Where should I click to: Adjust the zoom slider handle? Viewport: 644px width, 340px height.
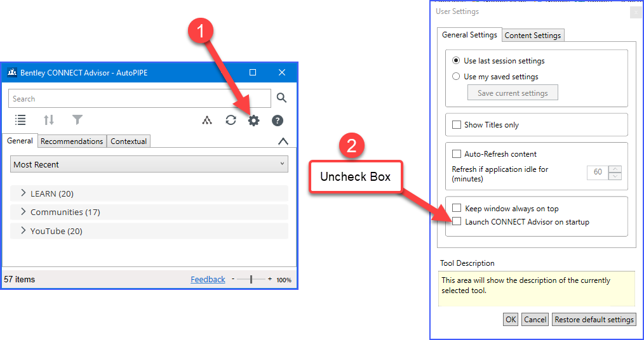click(251, 279)
